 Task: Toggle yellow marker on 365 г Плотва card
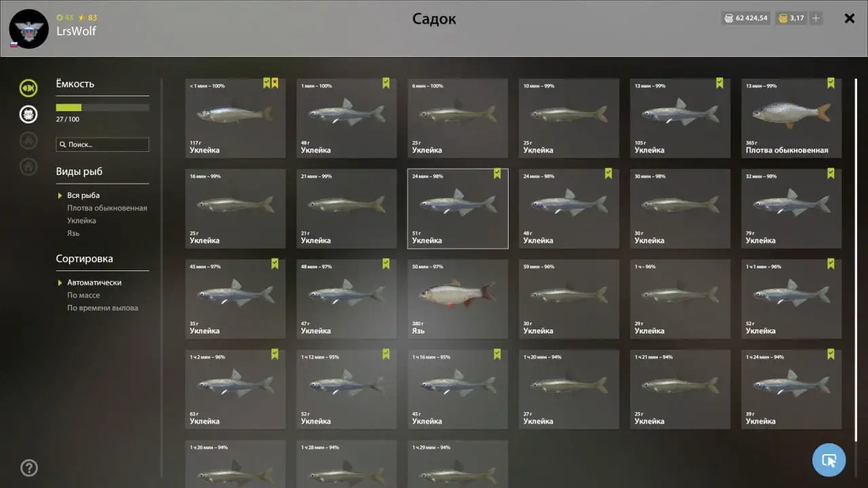pos(831,83)
